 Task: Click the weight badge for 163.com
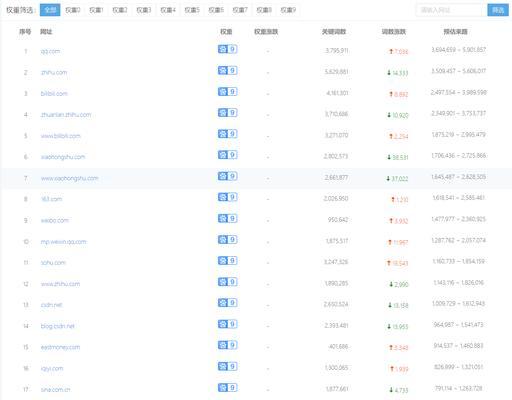(228, 197)
